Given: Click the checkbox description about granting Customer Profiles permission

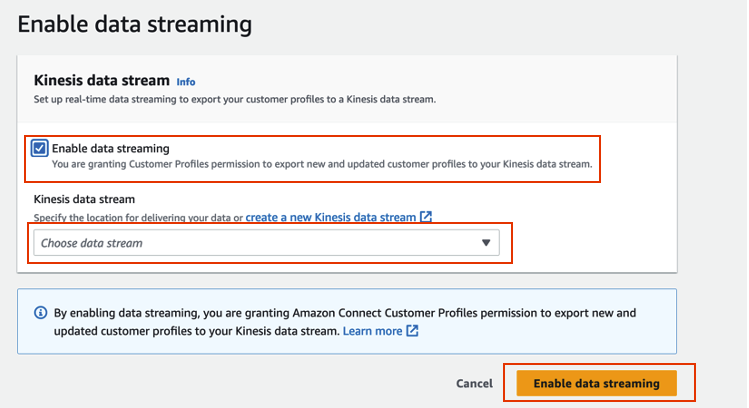Looking at the screenshot, I should click(322, 164).
